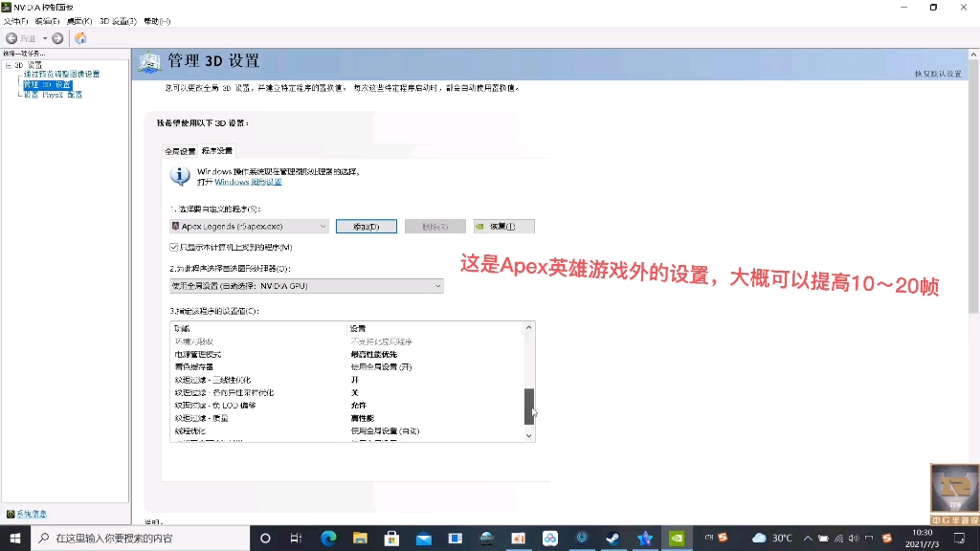Open Task View in the taskbar
The width and height of the screenshot is (980, 551).
295,538
